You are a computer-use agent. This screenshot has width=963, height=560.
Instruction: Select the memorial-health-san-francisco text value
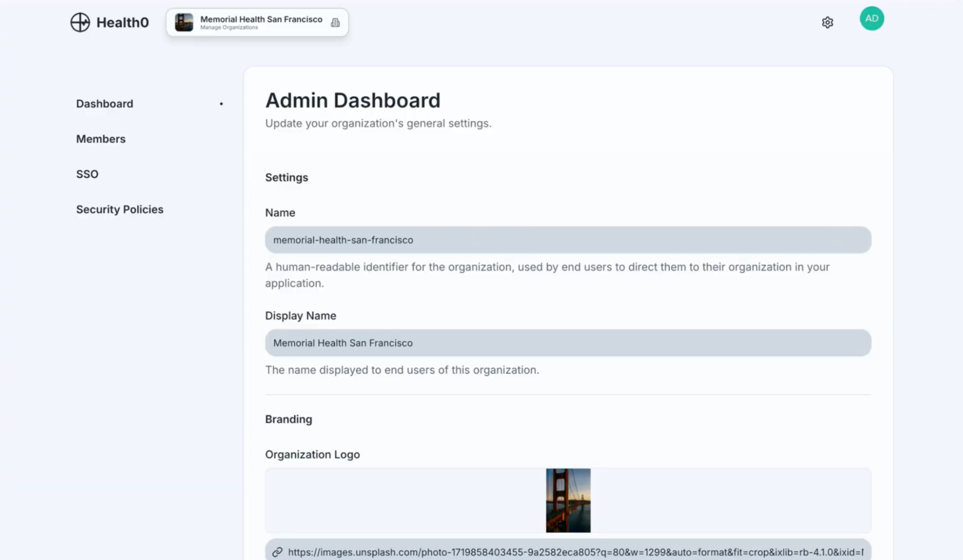pyautogui.click(x=343, y=239)
